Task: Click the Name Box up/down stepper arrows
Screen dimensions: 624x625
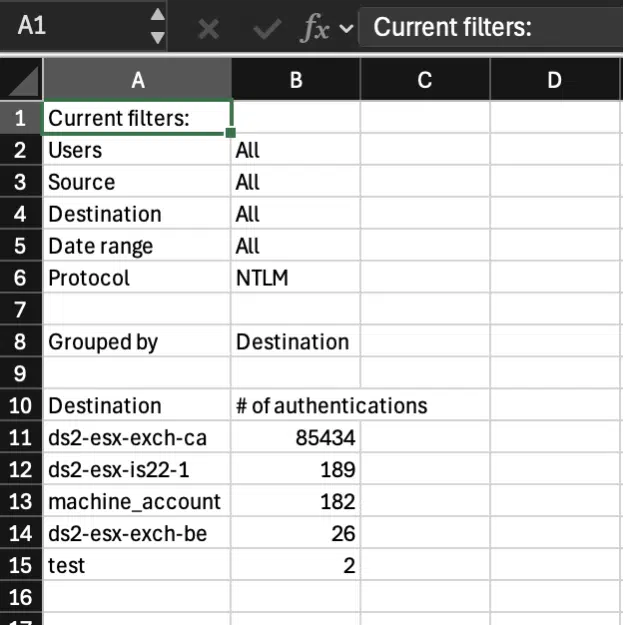Action: [x=157, y=26]
